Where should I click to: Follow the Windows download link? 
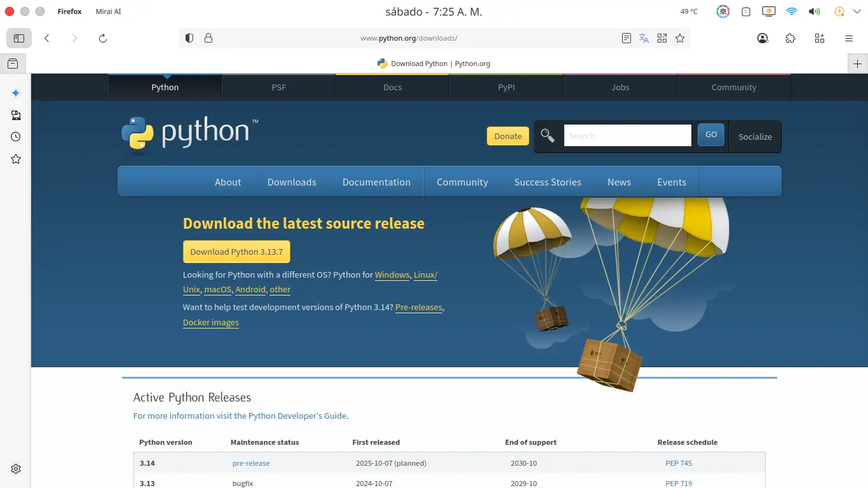click(392, 275)
